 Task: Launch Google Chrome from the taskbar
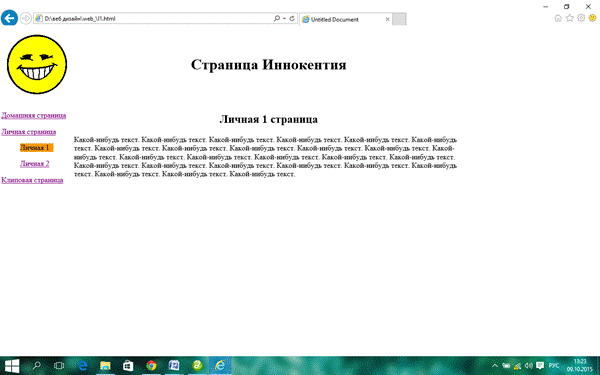point(151,366)
